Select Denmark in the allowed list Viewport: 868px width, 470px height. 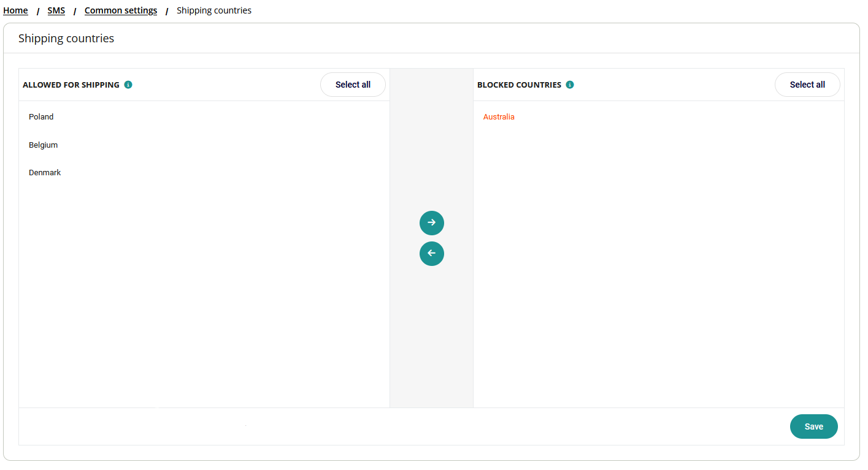coord(45,173)
